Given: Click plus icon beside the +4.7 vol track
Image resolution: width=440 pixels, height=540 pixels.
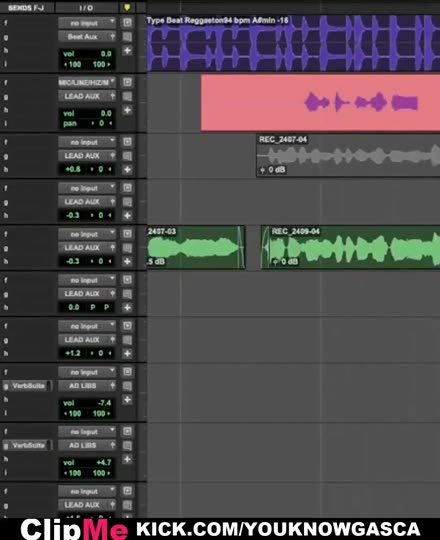Looking at the screenshot, I should click(127, 459).
